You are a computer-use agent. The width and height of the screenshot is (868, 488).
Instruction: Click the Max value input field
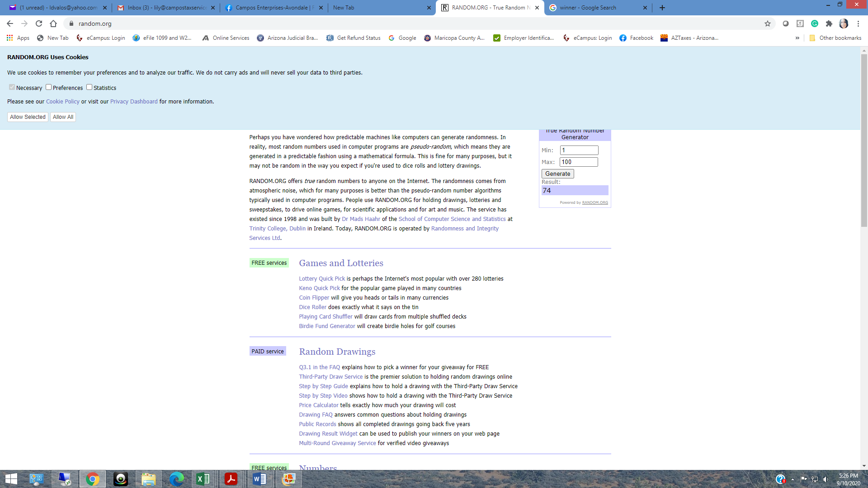(579, 162)
